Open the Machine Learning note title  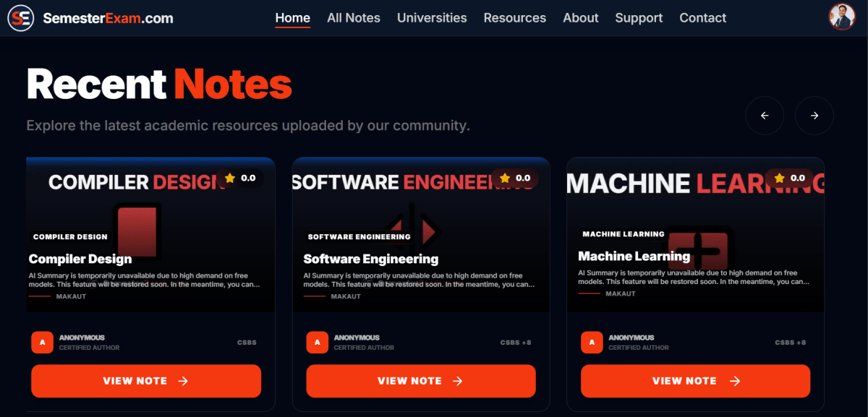634,256
